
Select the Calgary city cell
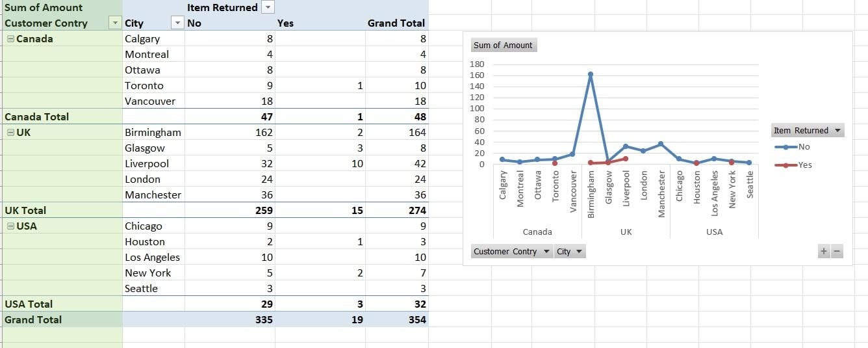pyautogui.click(x=153, y=39)
